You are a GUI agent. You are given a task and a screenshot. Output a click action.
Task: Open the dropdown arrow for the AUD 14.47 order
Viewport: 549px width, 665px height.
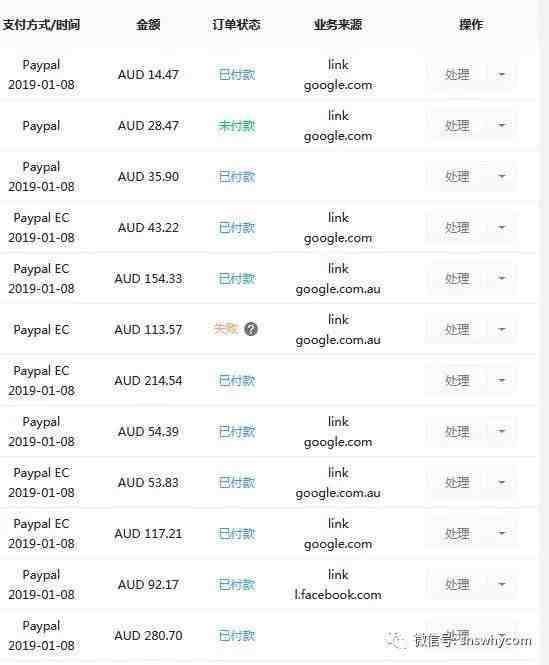[501, 75]
